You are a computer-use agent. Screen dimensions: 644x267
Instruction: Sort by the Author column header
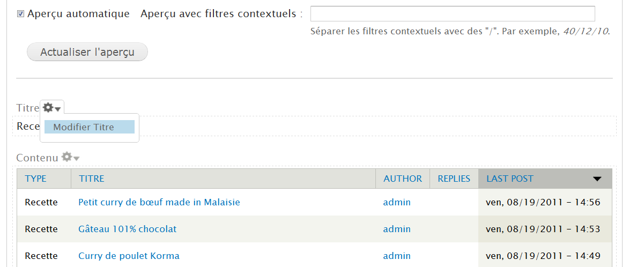403,179
